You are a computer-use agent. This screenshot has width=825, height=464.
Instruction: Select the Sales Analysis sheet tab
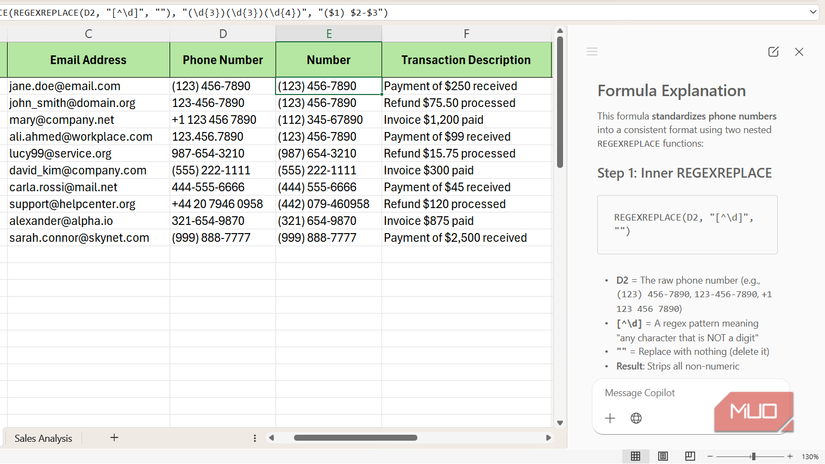coord(43,438)
